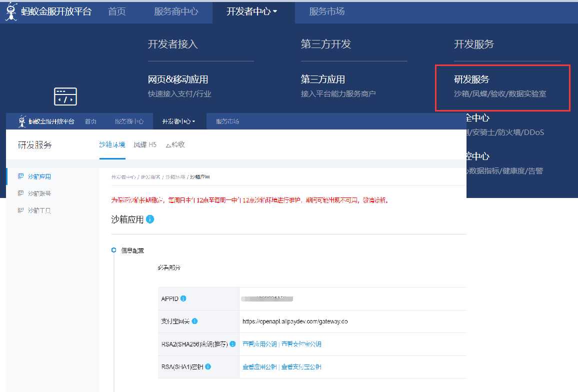Click the info icon next to APPID

pyautogui.click(x=183, y=298)
